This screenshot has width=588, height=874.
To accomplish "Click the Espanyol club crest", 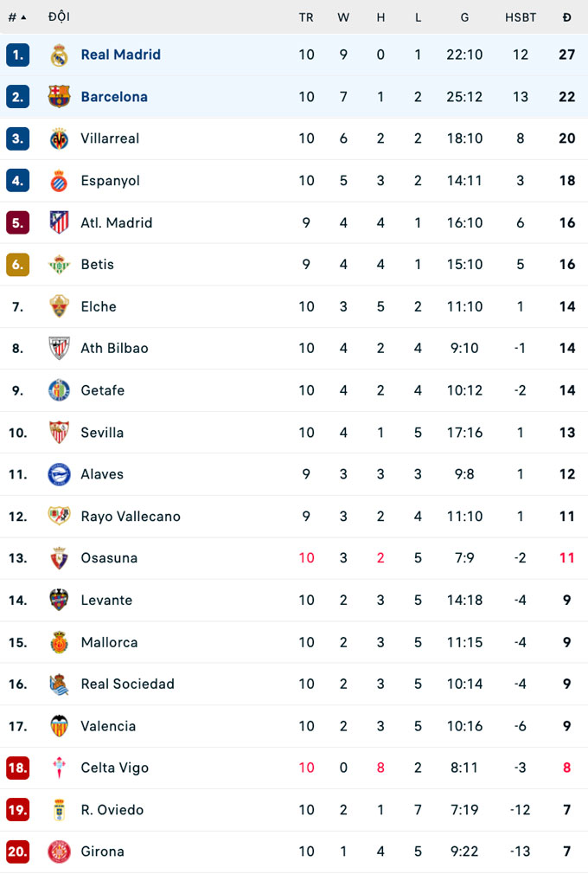I will 59,181.
